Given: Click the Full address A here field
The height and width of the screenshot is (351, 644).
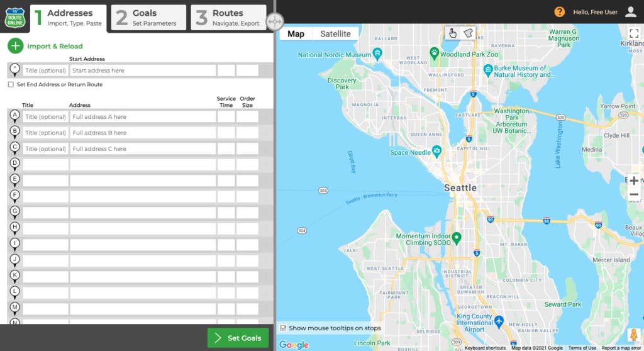Looking at the screenshot, I should pos(143,117).
